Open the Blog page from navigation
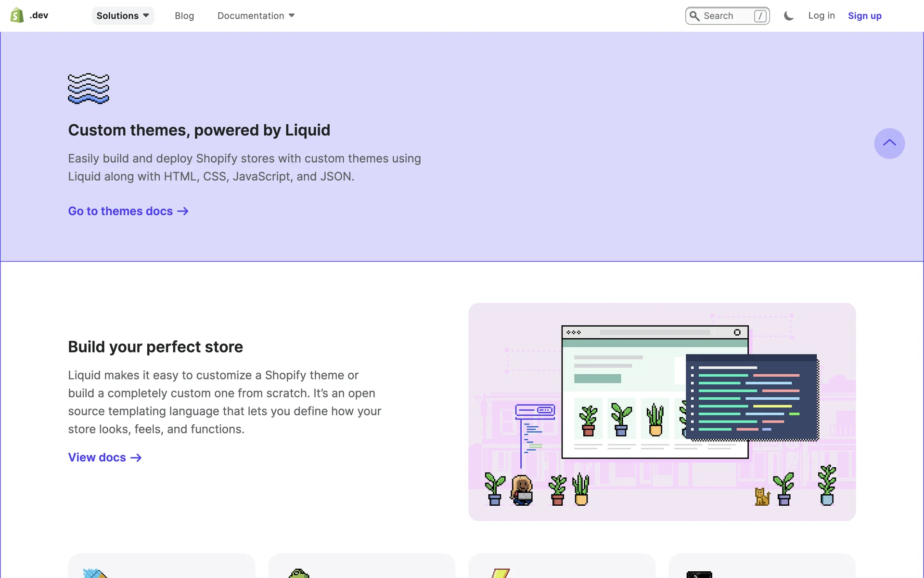Image resolution: width=924 pixels, height=578 pixels. tap(184, 16)
